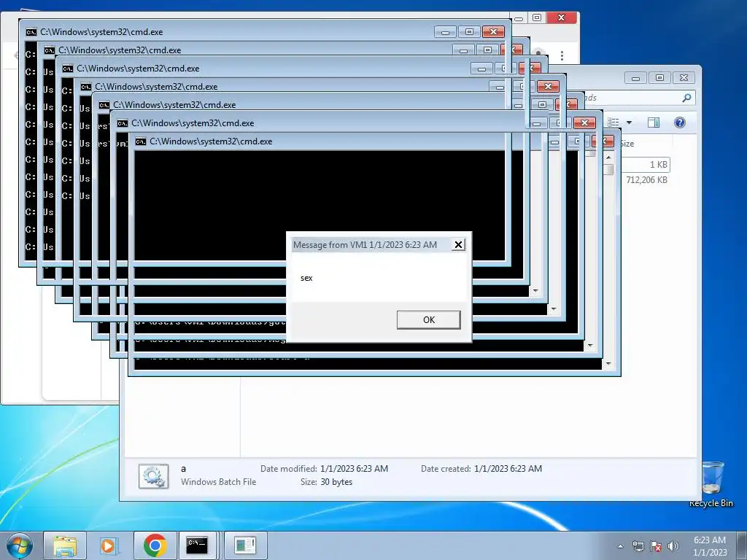Click the Size 30 bytes value
The width and height of the screenshot is (747, 560).
pos(336,482)
